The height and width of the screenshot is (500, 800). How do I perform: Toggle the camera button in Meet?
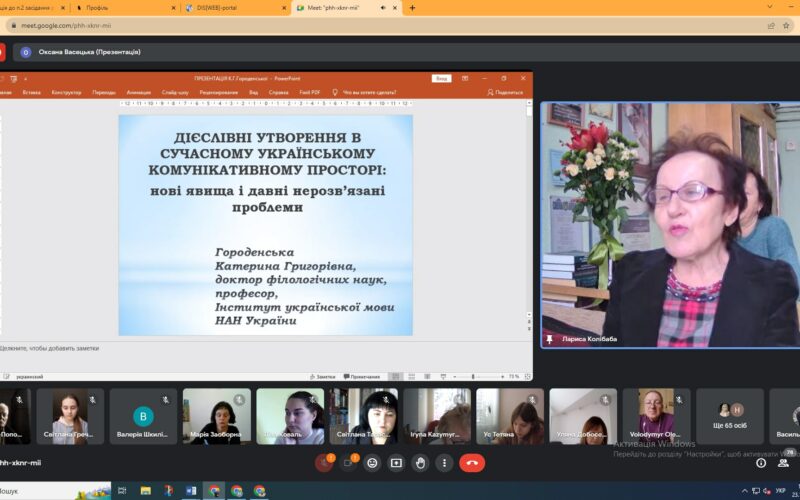[349, 463]
